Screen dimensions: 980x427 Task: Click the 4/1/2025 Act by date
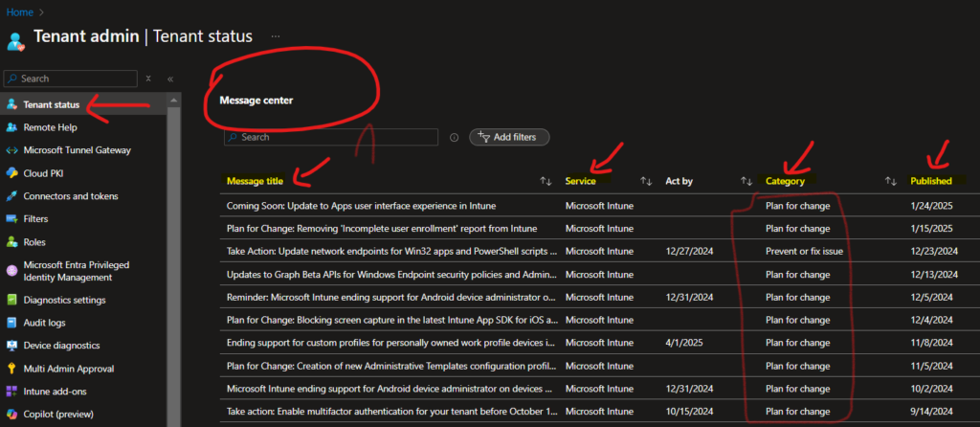[x=684, y=343]
